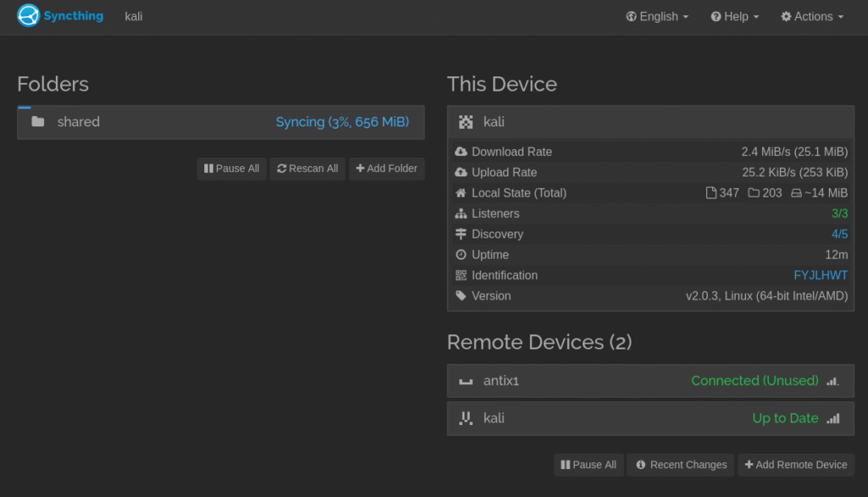Click the version text v2.0.3 Linux
Screen dimensions: 868x497
[766, 296]
